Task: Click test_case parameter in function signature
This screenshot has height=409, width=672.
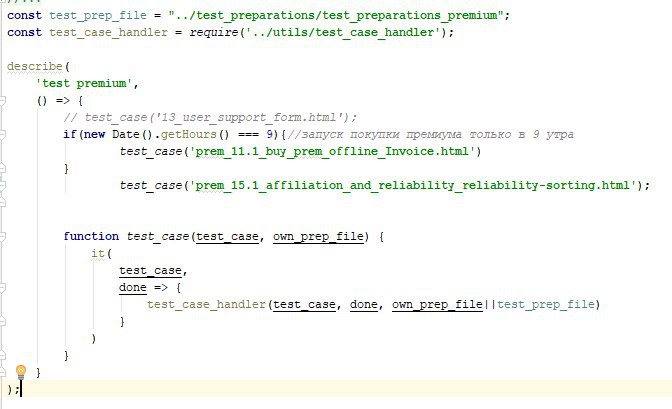Action: tap(228, 236)
